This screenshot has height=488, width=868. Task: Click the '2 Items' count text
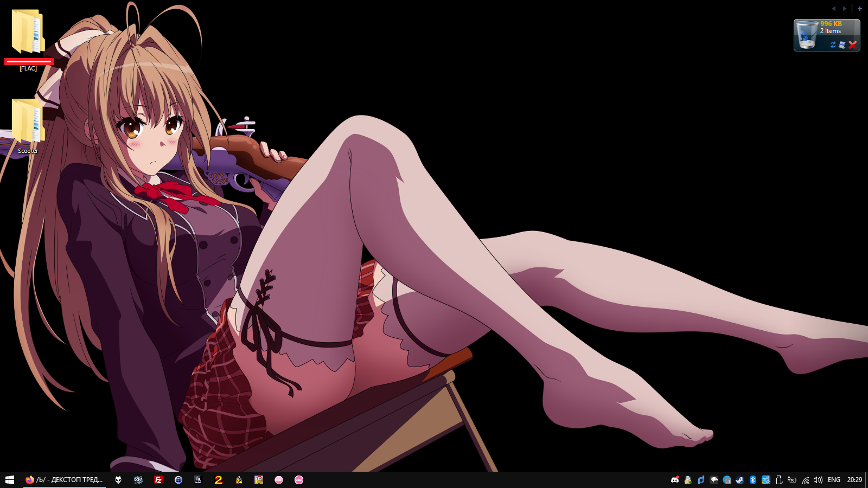(x=831, y=31)
